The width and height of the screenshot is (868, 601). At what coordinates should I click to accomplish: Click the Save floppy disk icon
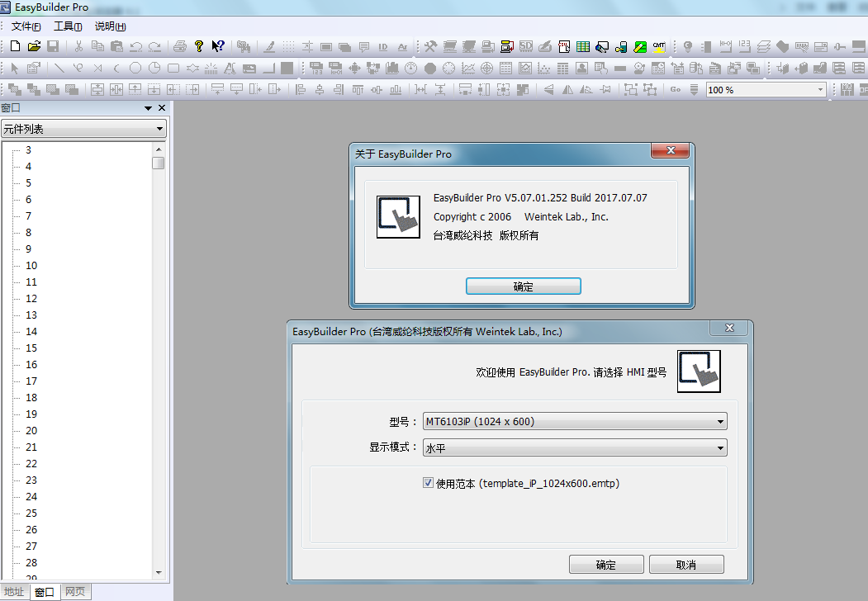click(52, 46)
